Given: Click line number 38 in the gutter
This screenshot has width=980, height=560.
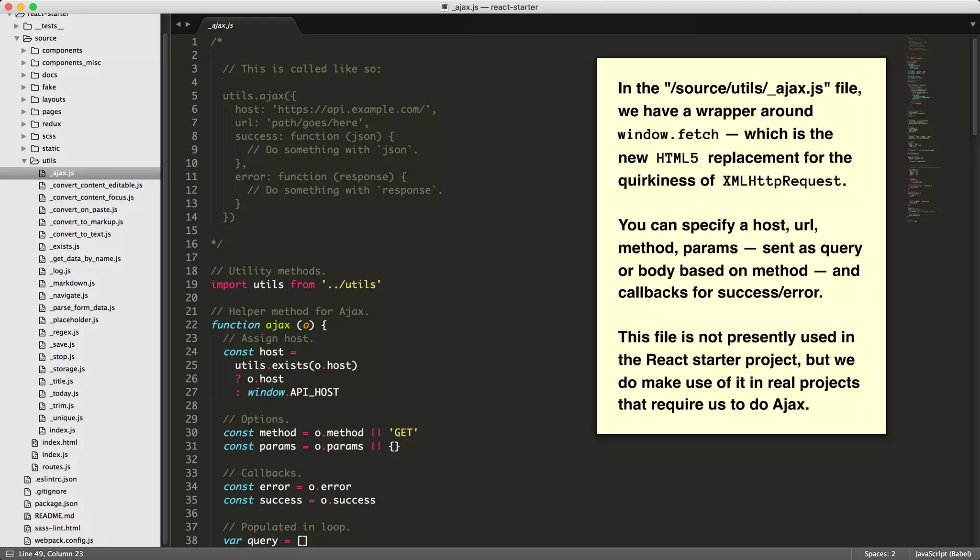Looking at the screenshot, I should click(191, 540).
